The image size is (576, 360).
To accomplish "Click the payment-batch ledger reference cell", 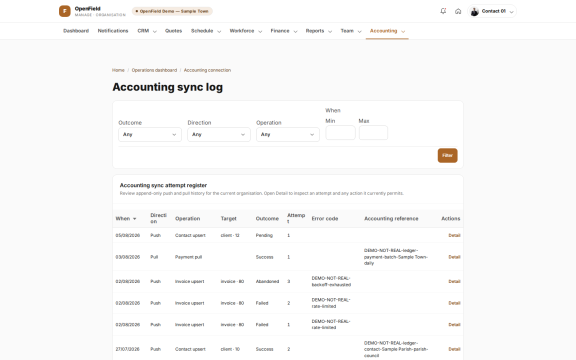I will (396, 257).
